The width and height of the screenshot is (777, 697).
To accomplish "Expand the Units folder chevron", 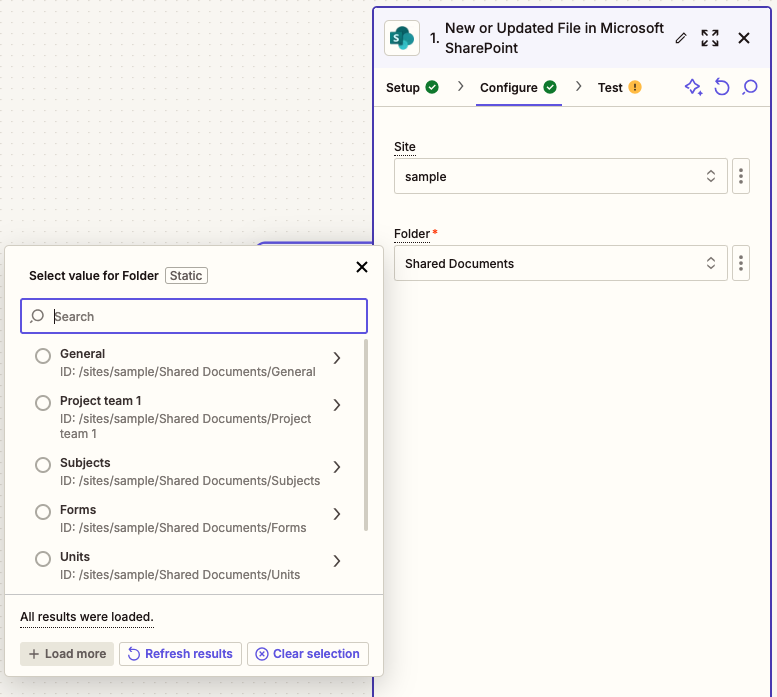I will click(x=337, y=561).
